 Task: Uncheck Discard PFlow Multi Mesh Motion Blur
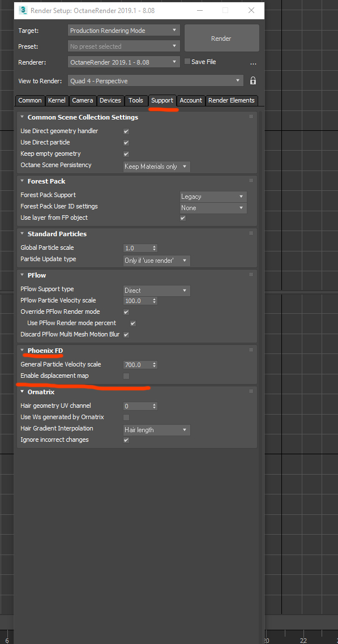[x=126, y=335]
